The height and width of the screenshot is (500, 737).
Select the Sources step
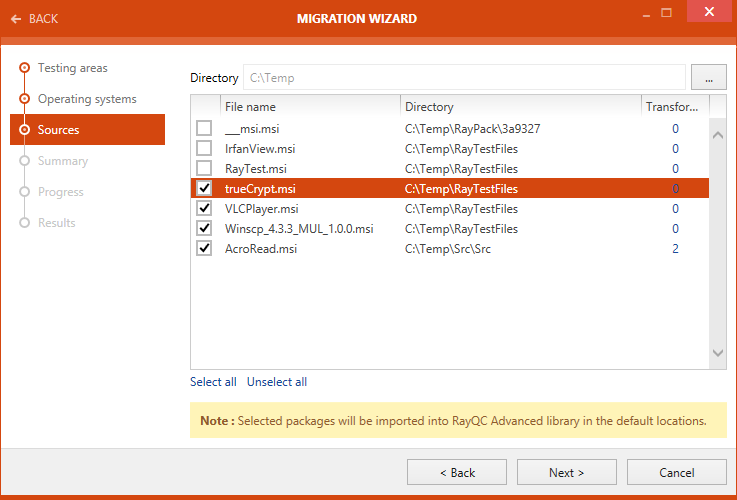[87, 130]
